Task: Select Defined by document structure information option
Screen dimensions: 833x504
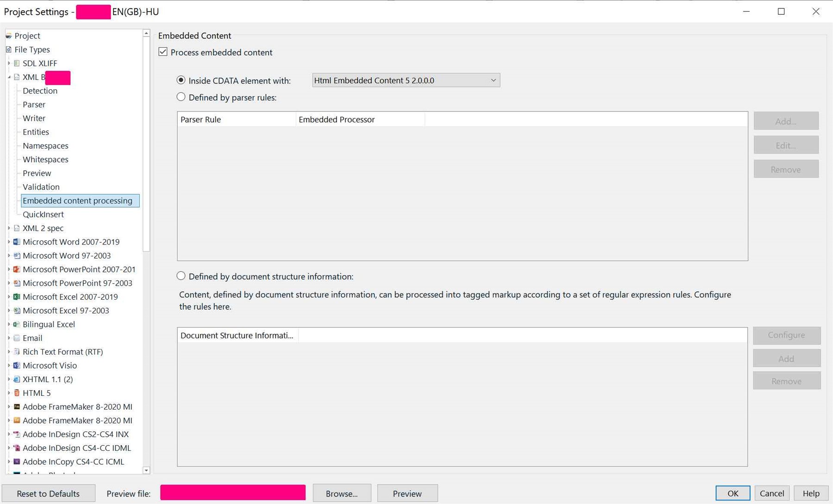Action: coord(181,276)
